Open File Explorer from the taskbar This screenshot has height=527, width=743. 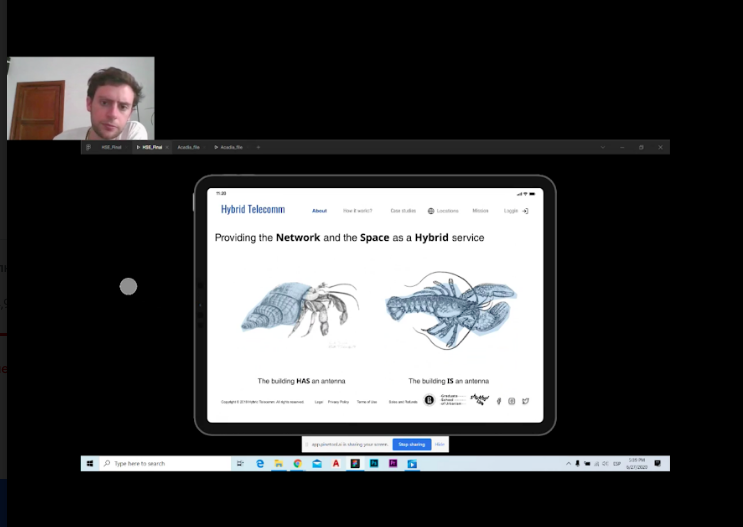point(279,463)
